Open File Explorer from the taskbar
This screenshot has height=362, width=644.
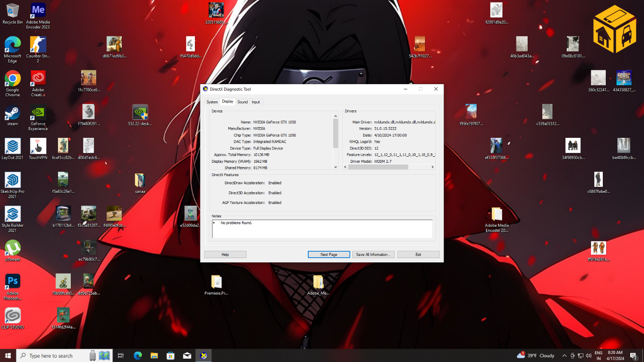[154, 356]
